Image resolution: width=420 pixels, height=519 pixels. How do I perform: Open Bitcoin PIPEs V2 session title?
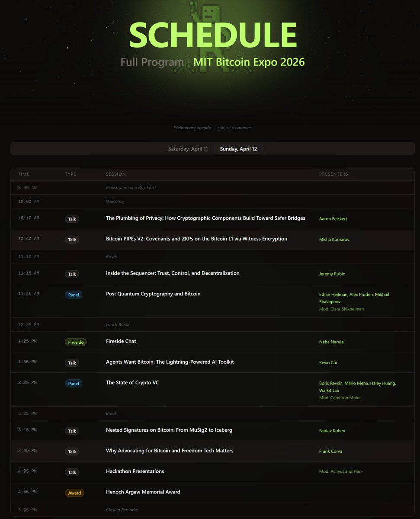click(196, 239)
